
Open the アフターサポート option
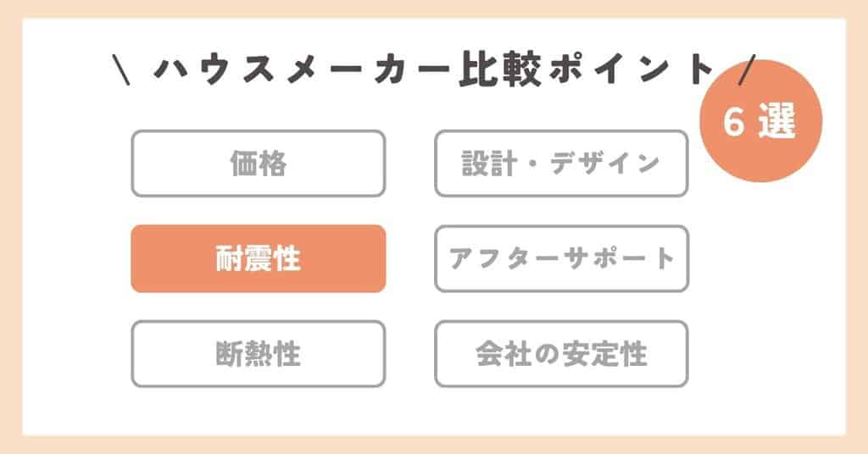coord(561,258)
